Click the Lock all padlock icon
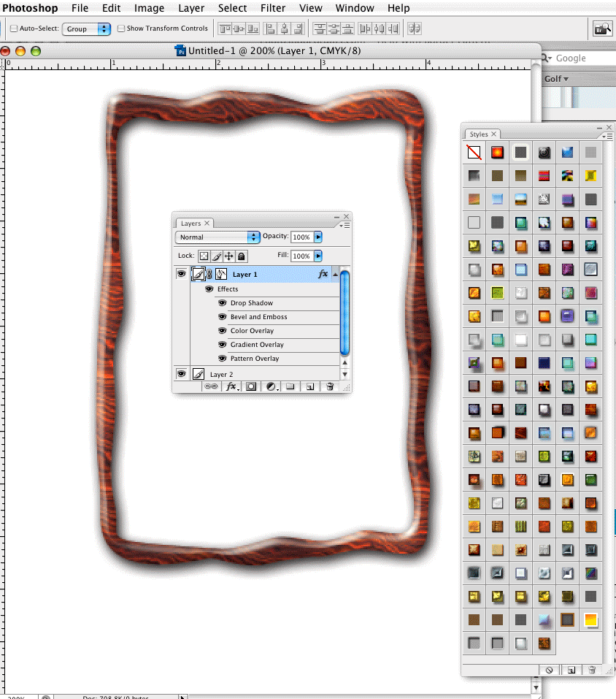The height and width of the screenshot is (699, 616). pos(241,256)
